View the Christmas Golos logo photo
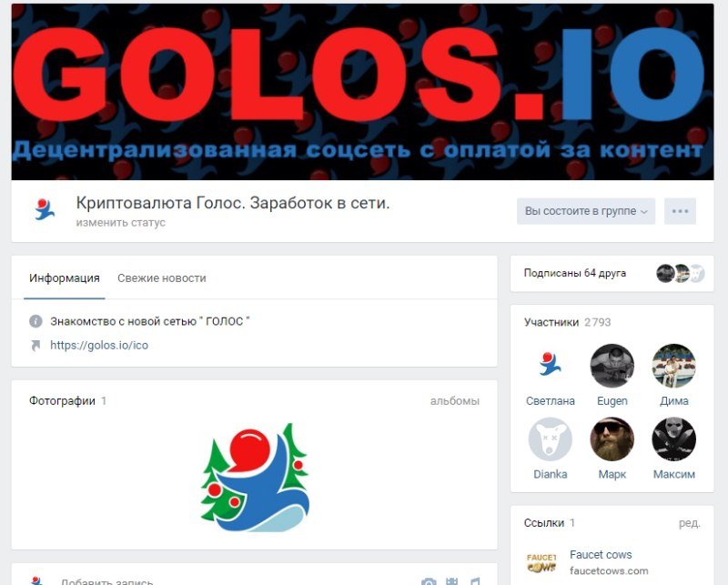This screenshot has width=728, height=585. pos(255,478)
